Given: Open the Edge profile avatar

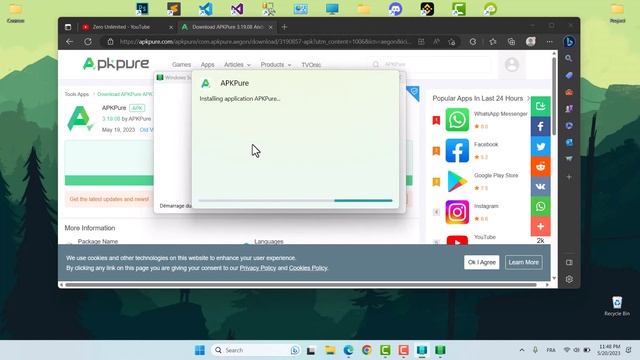Looking at the screenshot, I should click(x=531, y=42).
